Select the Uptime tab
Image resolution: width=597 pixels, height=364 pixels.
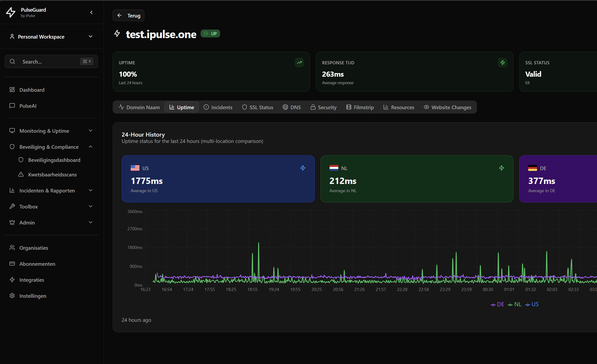tap(182, 107)
